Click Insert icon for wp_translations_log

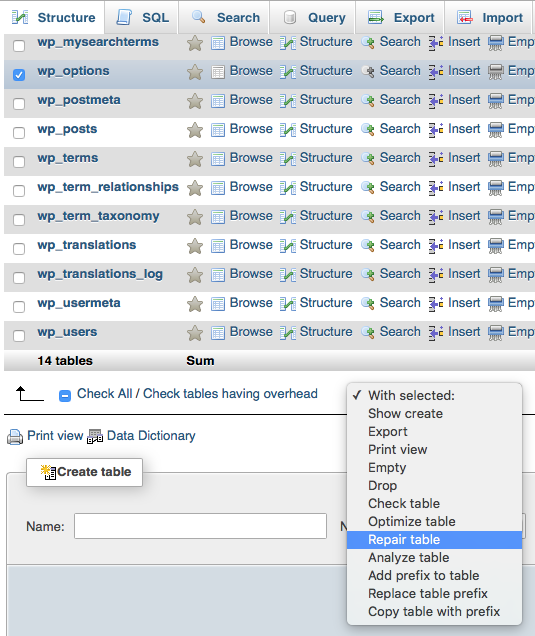pyautogui.click(x=436, y=275)
